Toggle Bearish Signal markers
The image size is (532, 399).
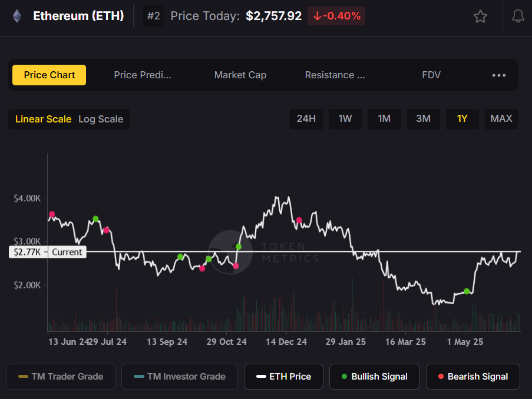coord(473,377)
